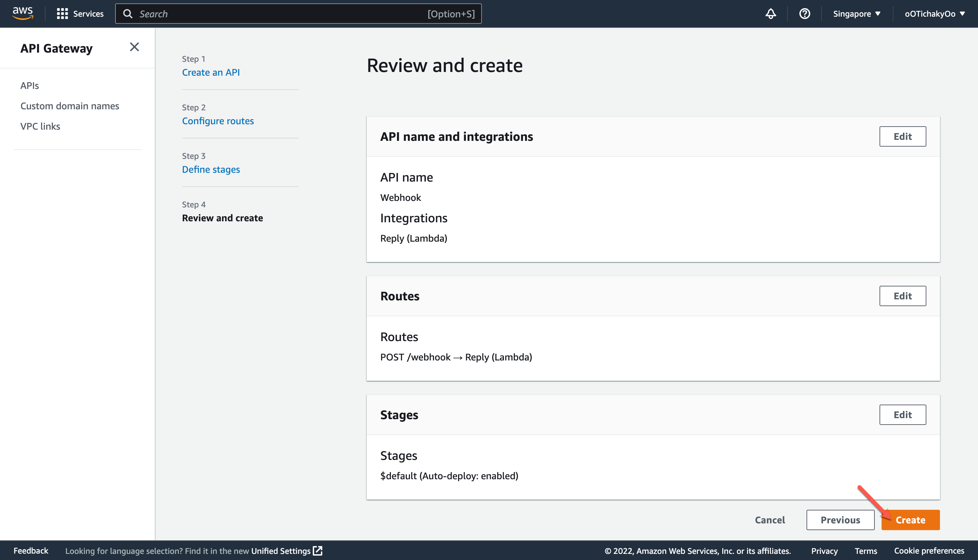The height and width of the screenshot is (560, 978).
Task: Edit the Routes section
Action: [903, 296]
